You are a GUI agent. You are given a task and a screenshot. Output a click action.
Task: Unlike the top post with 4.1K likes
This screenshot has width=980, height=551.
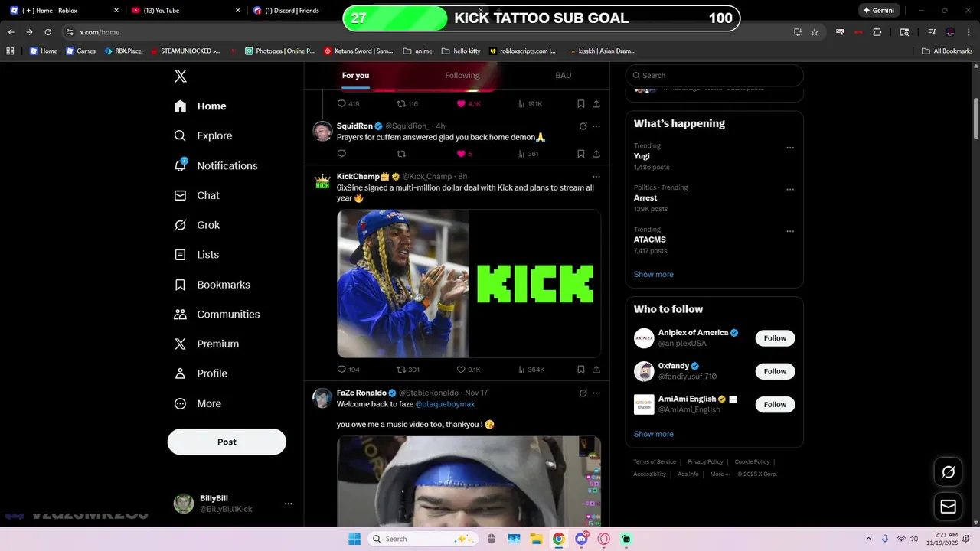pyautogui.click(x=469, y=104)
